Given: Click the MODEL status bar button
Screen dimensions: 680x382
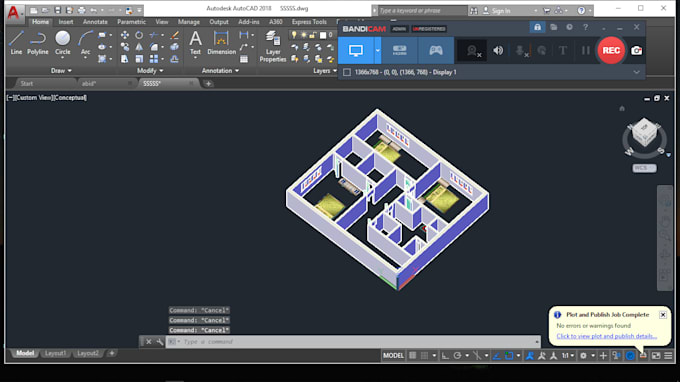Looking at the screenshot, I should coord(393,356).
